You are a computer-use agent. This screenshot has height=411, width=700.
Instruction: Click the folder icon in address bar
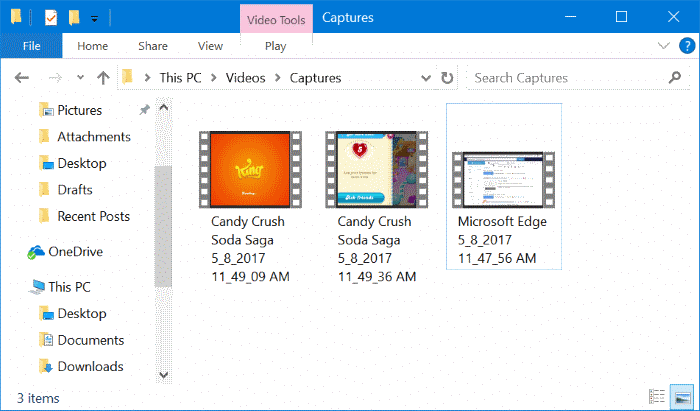[x=127, y=77]
